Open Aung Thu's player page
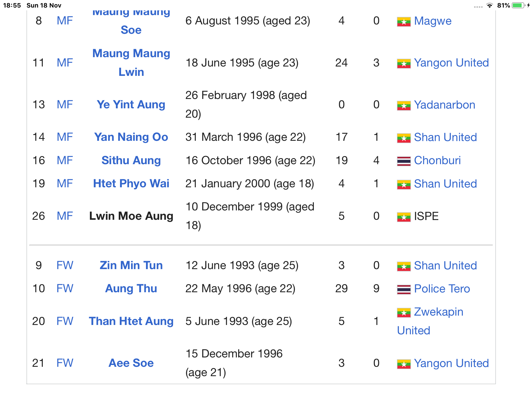This screenshot has width=532, height=399. [131, 289]
